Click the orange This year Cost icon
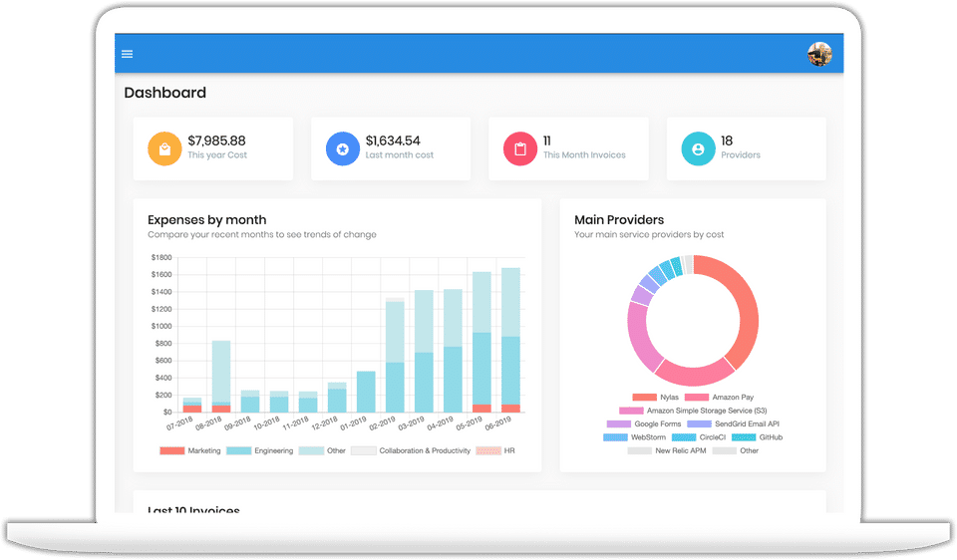 click(164, 148)
